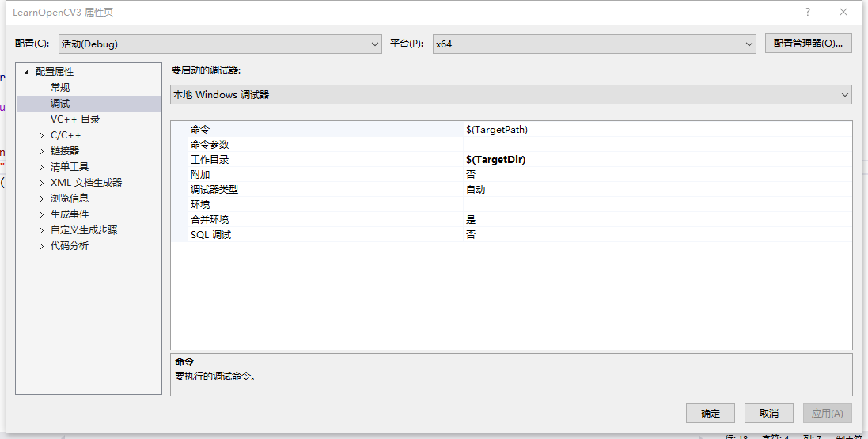Open help with the ? title bar button
Image resolution: width=868 pixels, height=439 pixels.
(808, 12)
